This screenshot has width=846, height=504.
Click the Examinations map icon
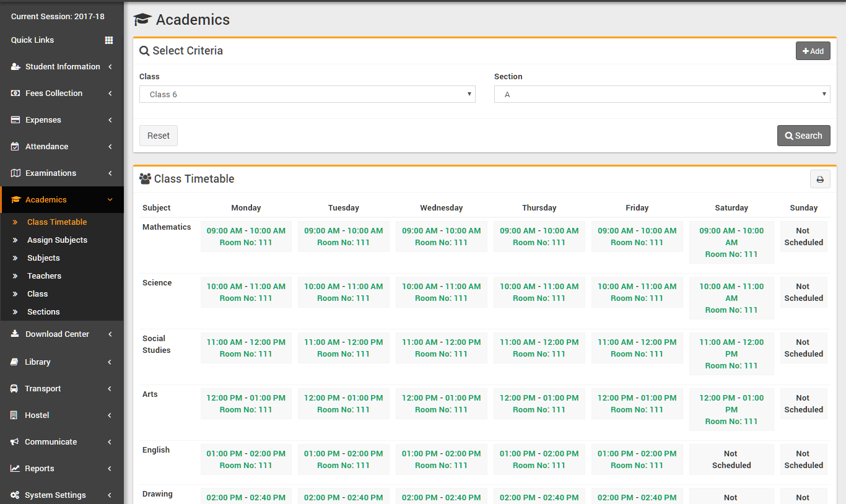pos(15,173)
